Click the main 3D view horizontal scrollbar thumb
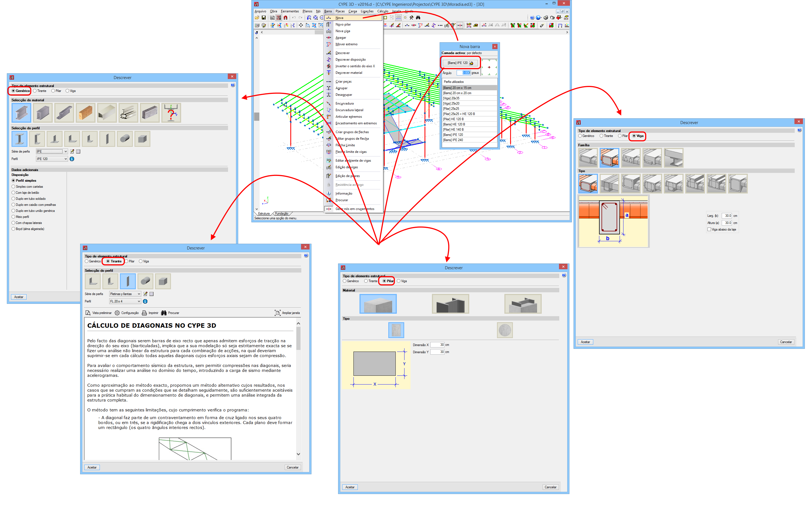The width and height of the screenshot is (812, 505). pos(319,32)
